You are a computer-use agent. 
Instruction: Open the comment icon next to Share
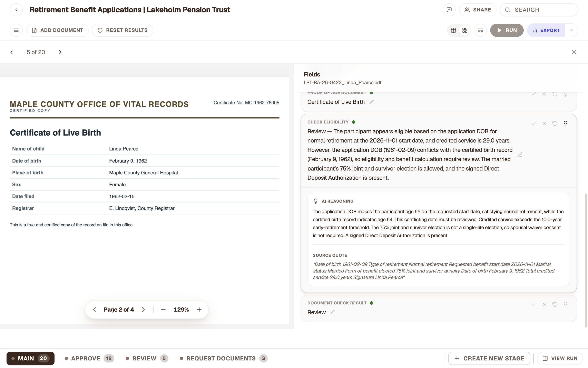449,10
